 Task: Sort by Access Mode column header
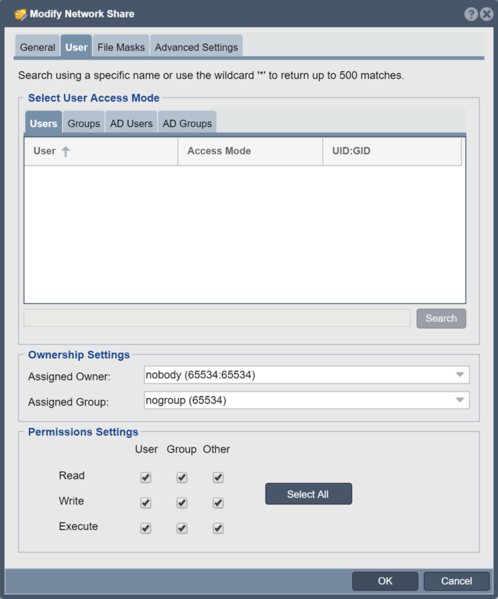tap(250, 151)
